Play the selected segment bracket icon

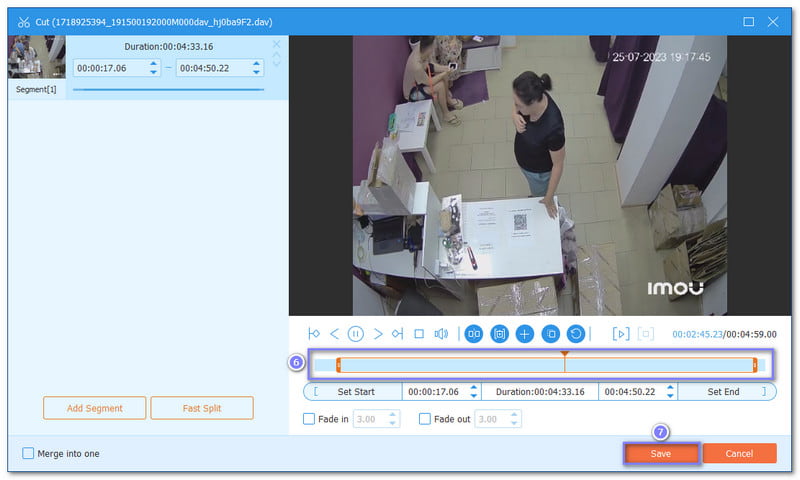point(620,334)
